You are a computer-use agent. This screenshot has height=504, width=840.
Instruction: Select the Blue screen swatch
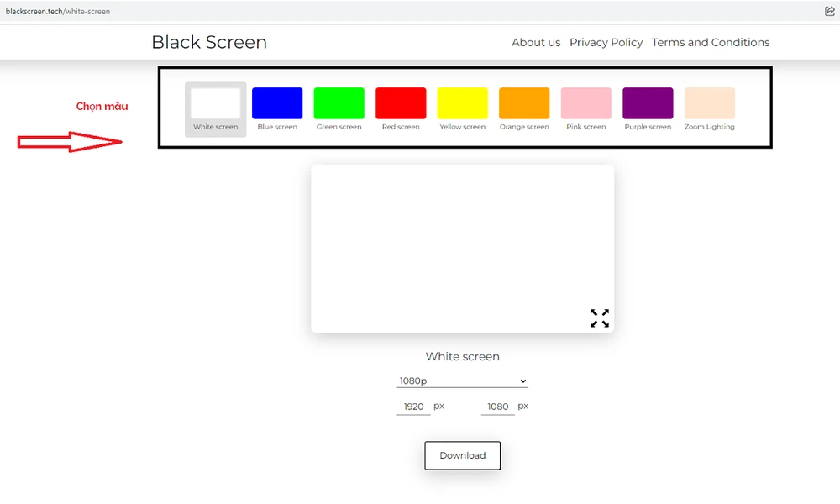[277, 109]
